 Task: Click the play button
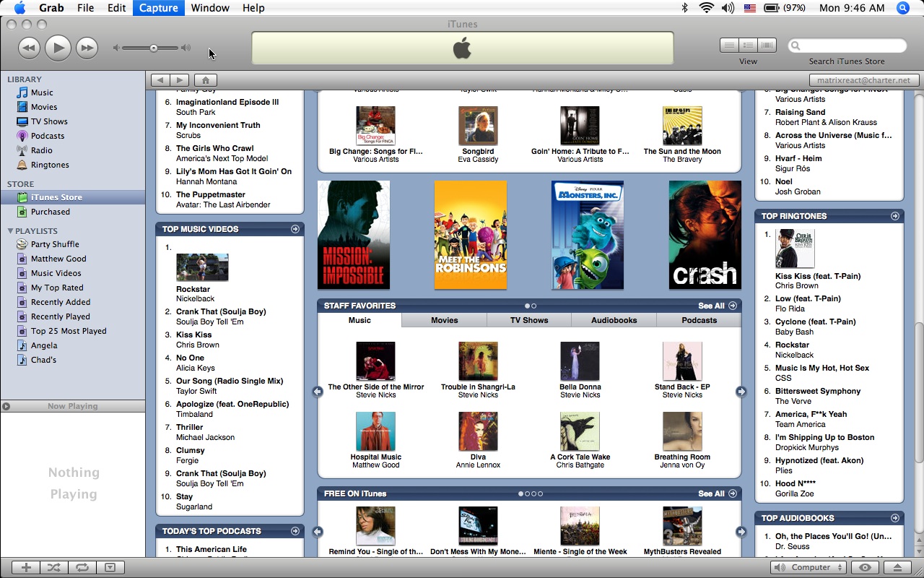(x=58, y=48)
